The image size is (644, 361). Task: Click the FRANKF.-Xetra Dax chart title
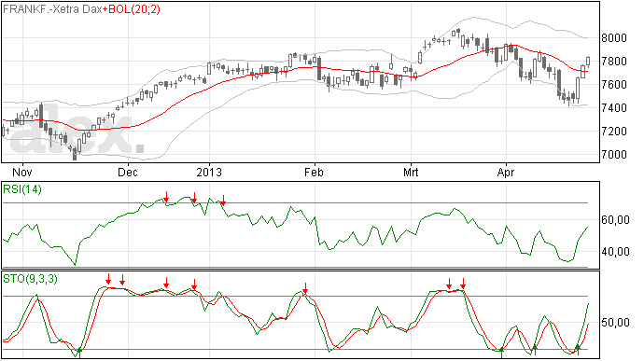52,9
